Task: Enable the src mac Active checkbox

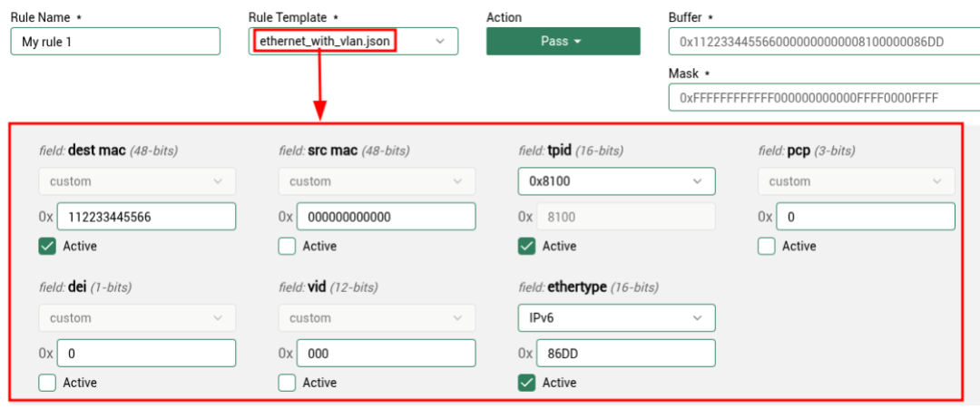Action: click(x=287, y=246)
